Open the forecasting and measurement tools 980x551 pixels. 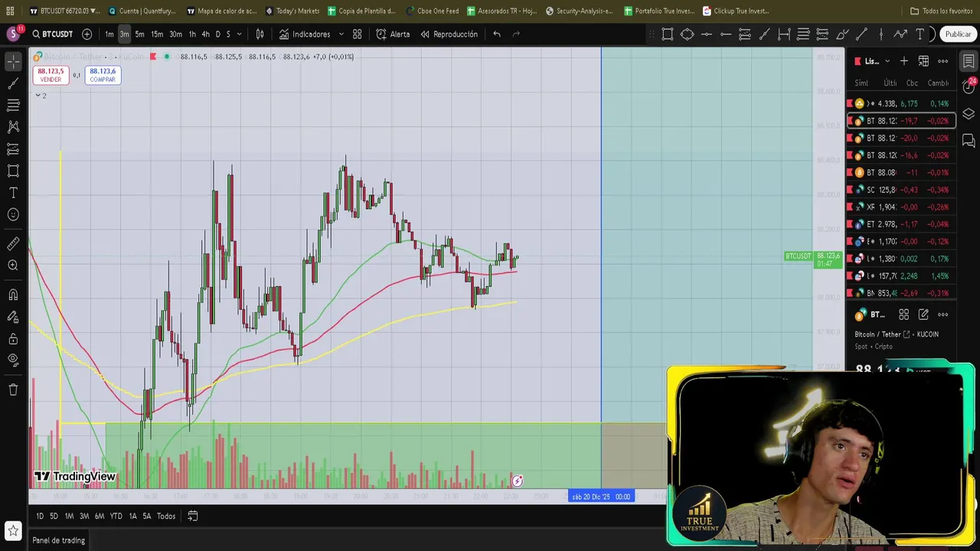(13, 148)
